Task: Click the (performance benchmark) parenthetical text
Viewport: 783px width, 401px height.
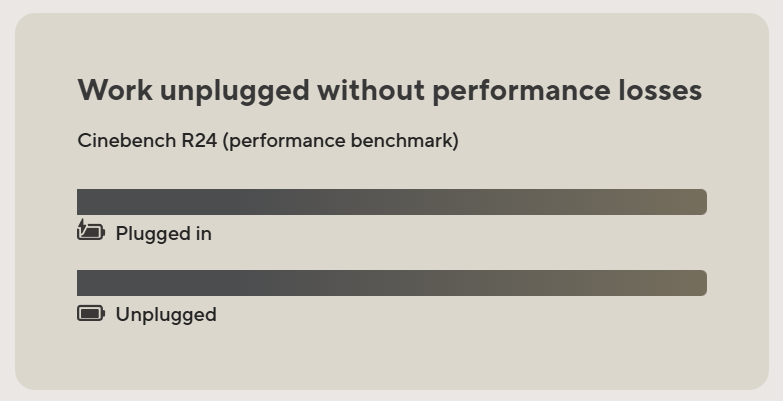Action: coord(341,141)
